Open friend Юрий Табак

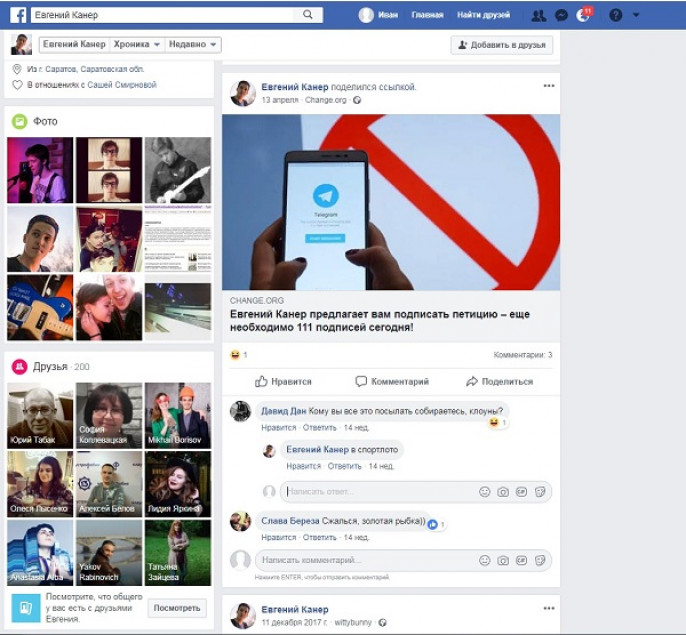(x=40, y=416)
